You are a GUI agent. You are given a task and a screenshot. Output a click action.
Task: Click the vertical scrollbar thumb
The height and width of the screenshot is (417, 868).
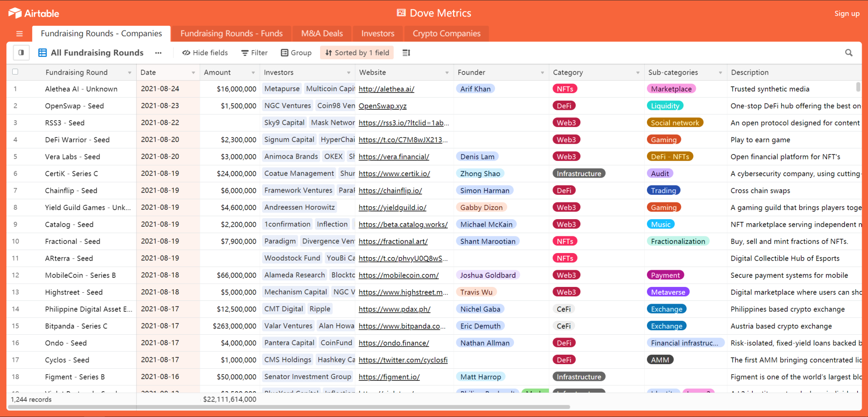coord(858,87)
